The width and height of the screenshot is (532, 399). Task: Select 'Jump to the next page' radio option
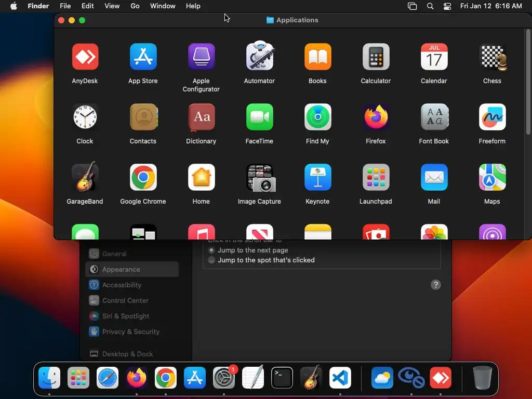[211, 250]
